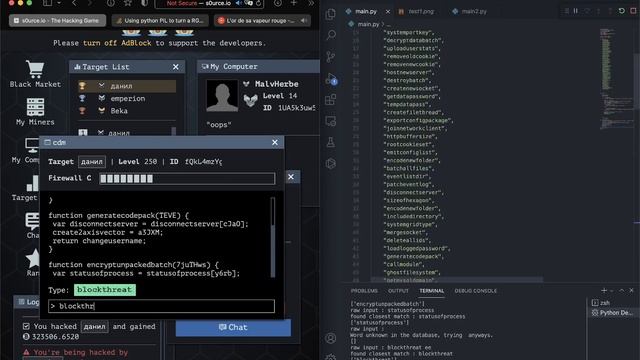The width and height of the screenshot is (640, 360).
Task: Open Source Control icon in VS Code
Action: 331,57
